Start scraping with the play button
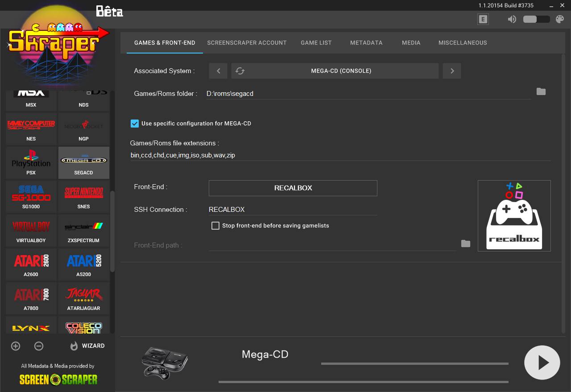 pos(542,363)
